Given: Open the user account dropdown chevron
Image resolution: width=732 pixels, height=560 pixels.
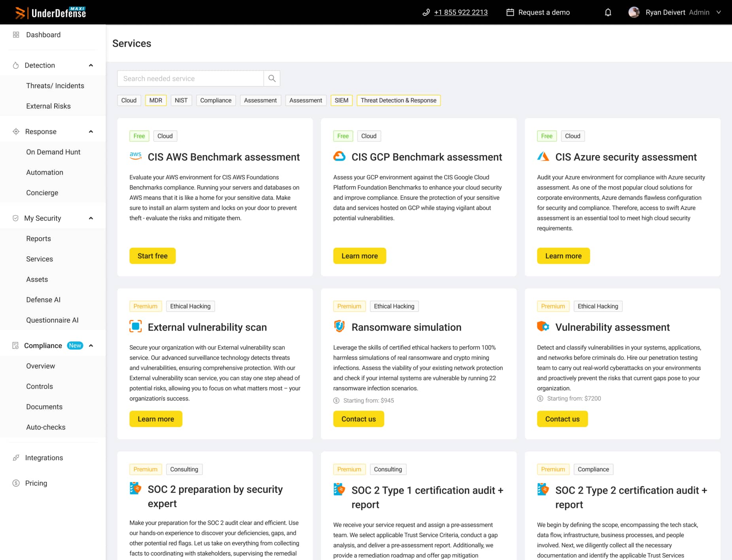Looking at the screenshot, I should (x=719, y=12).
